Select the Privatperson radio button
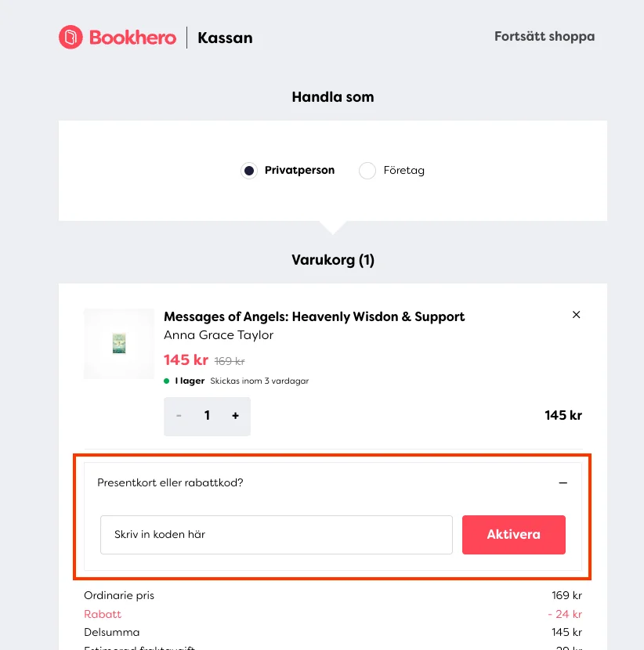This screenshot has height=650, width=644. pos(249,171)
